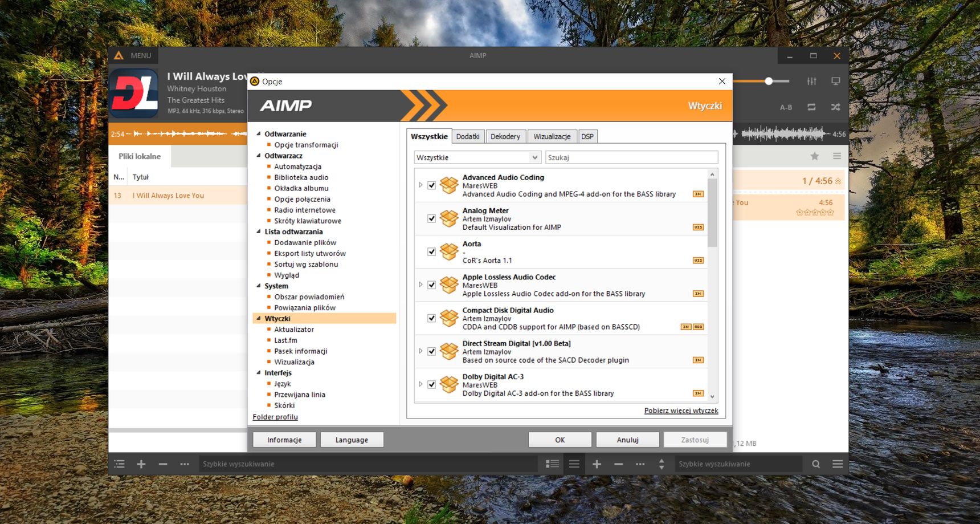Remove items with the left bottom minus icon
The width and height of the screenshot is (980, 524).
[x=163, y=464]
